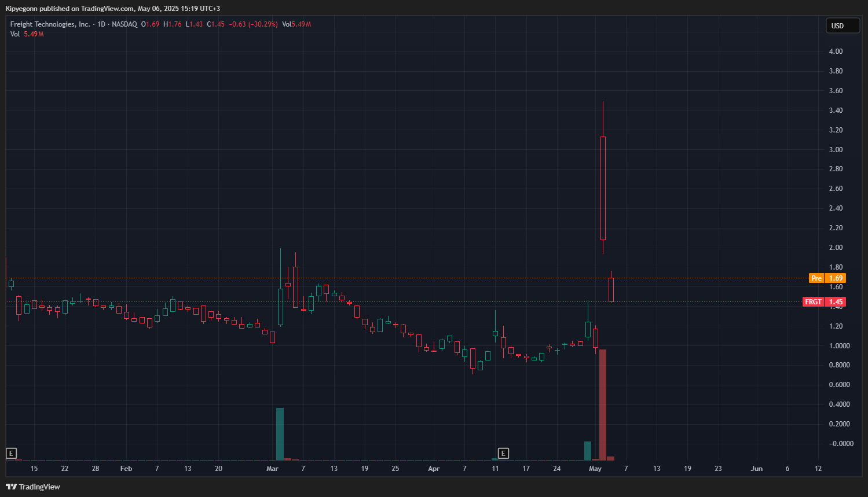Click the Vol 5.49 M indicator legend
Viewport: 868px width, 497px height.
click(x=27, y=34)
